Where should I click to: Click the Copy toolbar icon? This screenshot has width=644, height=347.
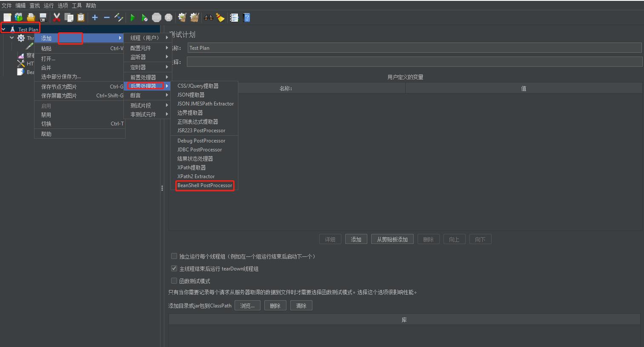(x=69, y=17)
